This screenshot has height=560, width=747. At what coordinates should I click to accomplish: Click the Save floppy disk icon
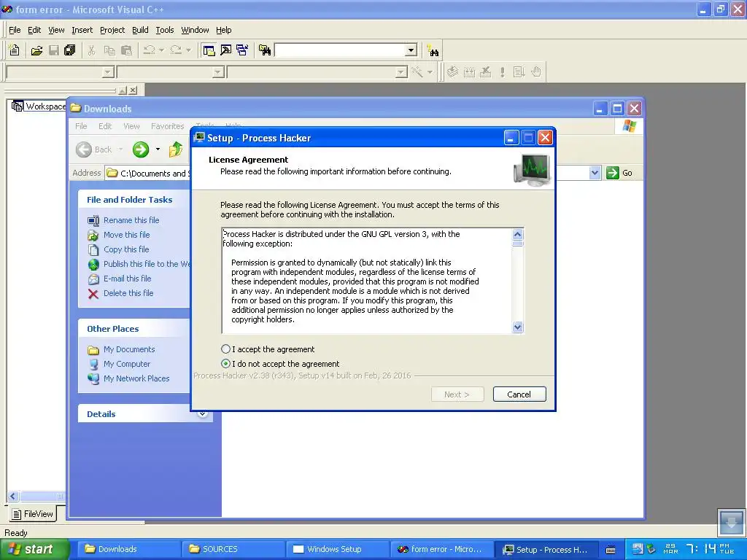click(x=54, y=50)
